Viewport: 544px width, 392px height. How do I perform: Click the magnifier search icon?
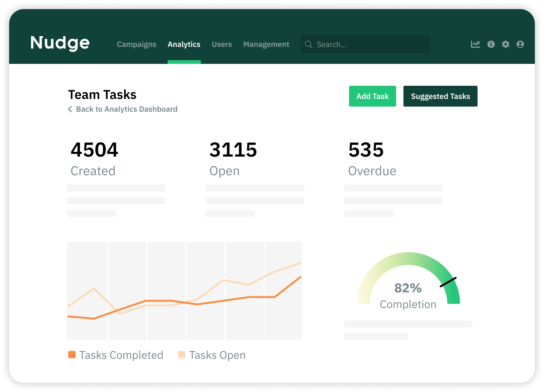click(x=309, y=44)
